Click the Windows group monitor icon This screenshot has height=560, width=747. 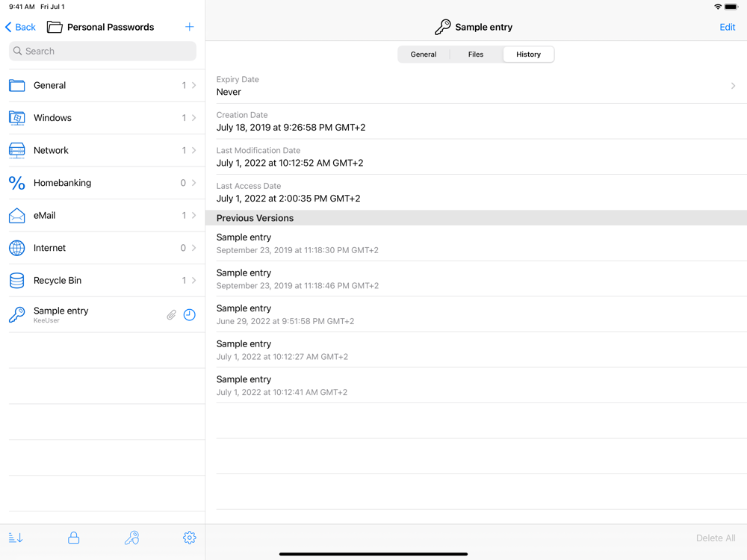pos(16,118)
